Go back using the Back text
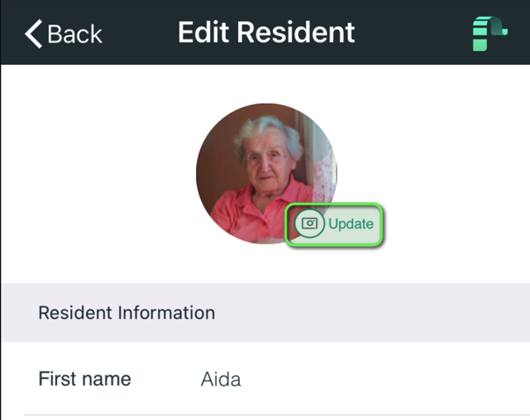Viewport: 530px width, 420px height. [75, 34]
